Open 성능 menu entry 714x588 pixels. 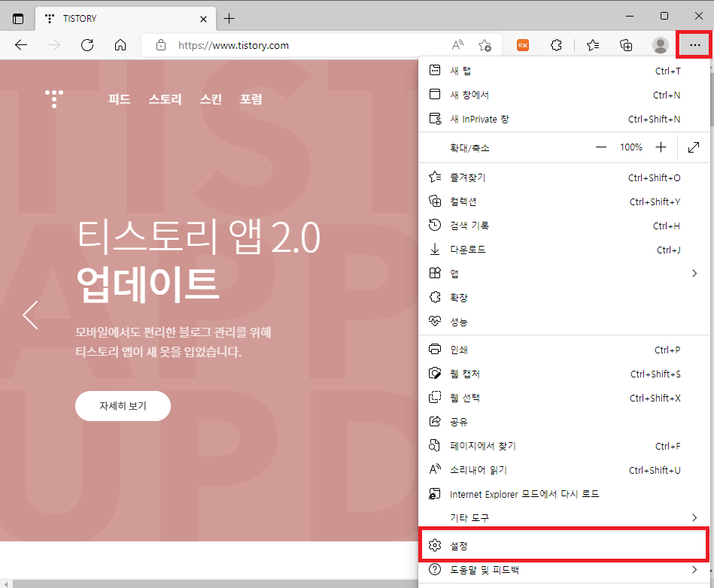click(564, 322)
